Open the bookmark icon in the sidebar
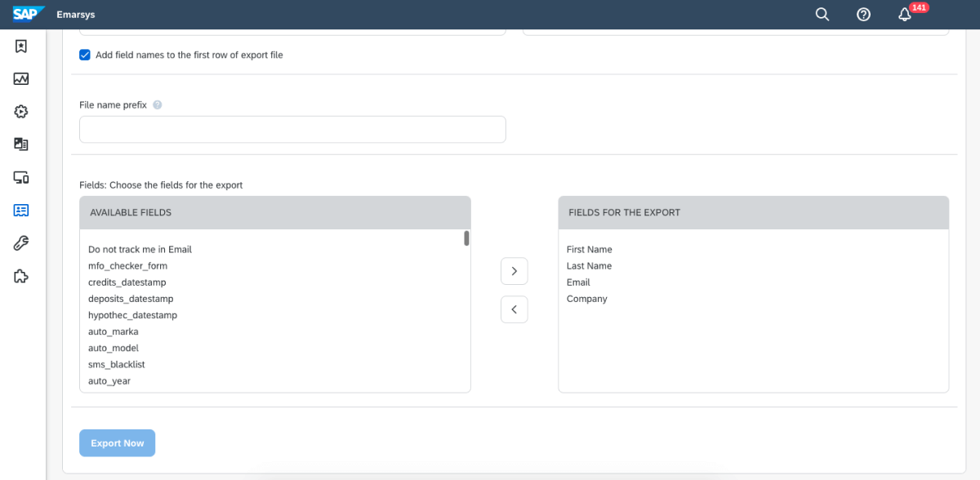 pos(21,47)
